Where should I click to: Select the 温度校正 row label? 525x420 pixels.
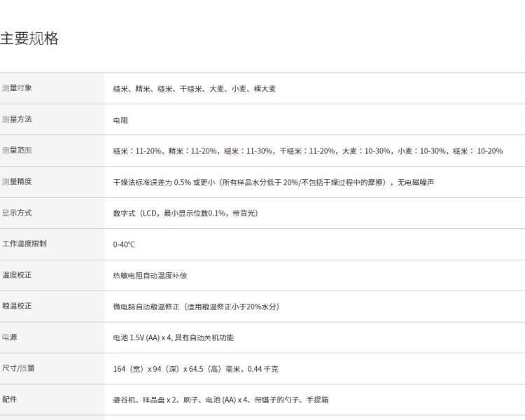pyautogui.click(x=17, y=275)
